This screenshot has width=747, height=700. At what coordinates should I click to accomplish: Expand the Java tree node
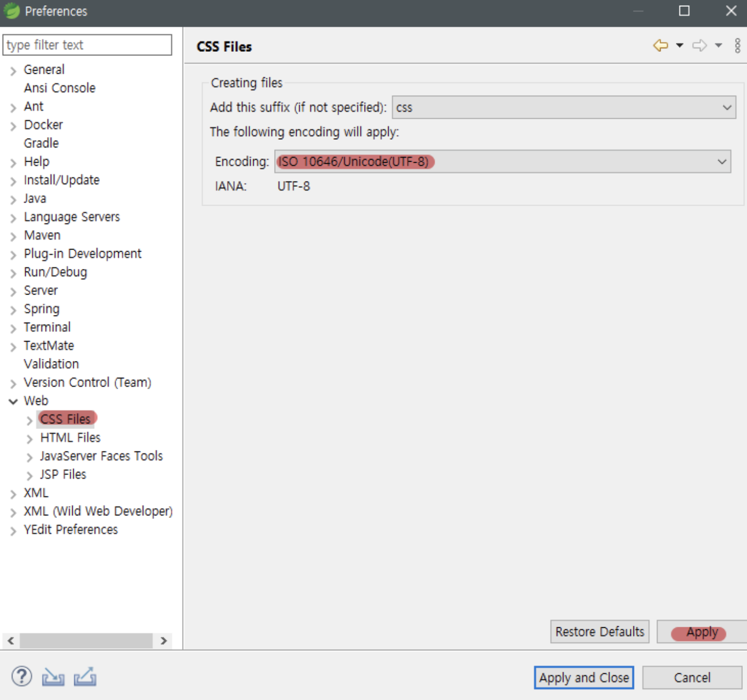[13, 200]
